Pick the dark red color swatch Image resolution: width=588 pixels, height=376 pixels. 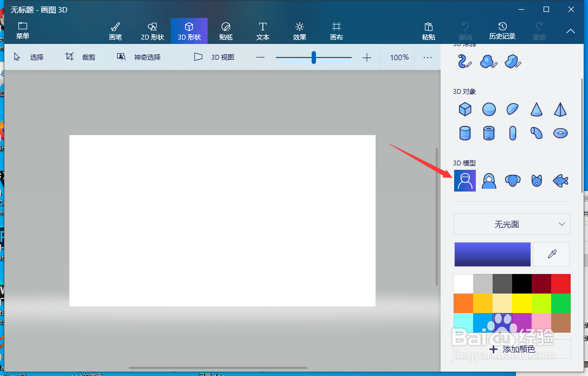coord(541,284)
